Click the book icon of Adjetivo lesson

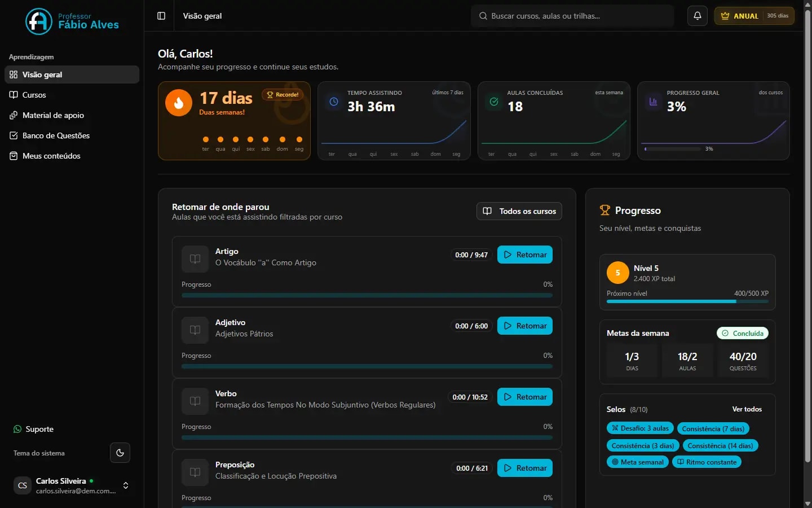coord(195,330)
